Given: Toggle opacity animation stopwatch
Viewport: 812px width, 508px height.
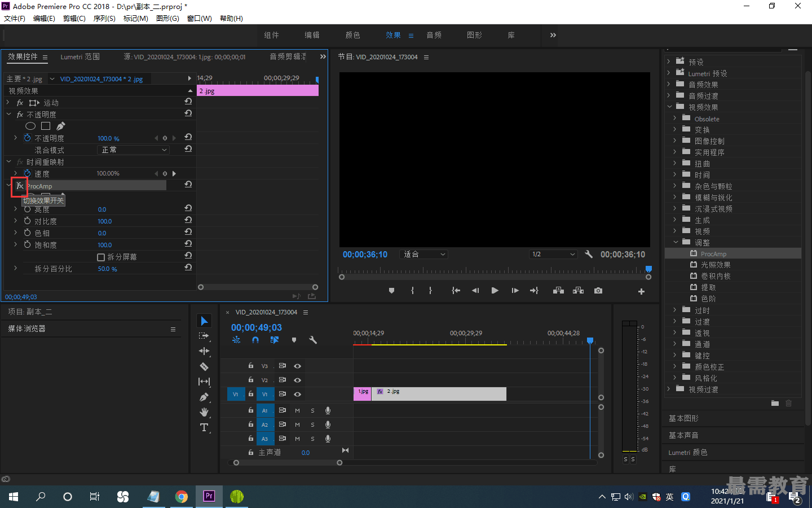Looking at the screenshot, I should (27, 138).
